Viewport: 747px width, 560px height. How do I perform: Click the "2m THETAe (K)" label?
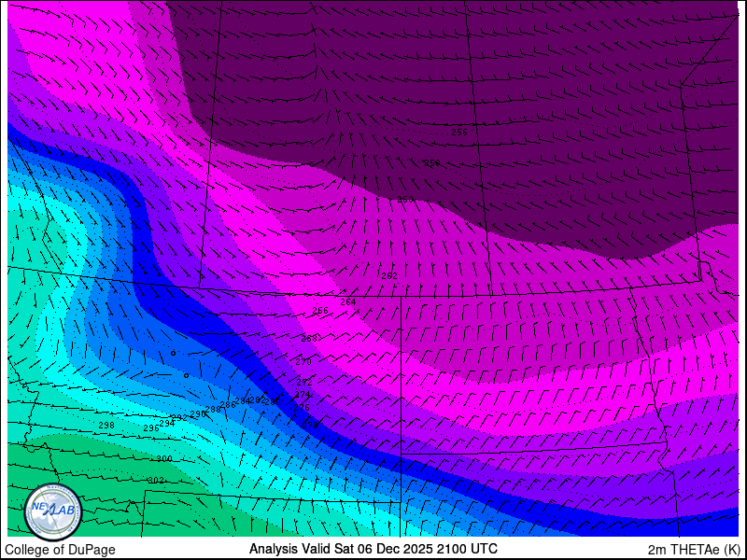(x=694, y=550)
